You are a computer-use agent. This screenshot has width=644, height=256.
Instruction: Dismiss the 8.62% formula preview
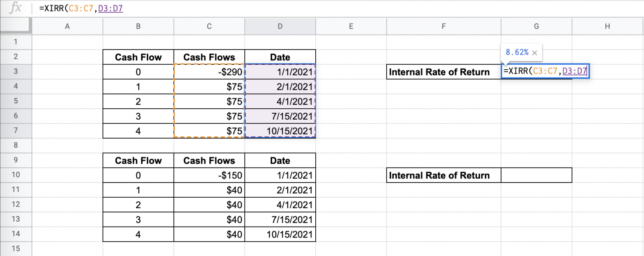click(x=535, y=52)
